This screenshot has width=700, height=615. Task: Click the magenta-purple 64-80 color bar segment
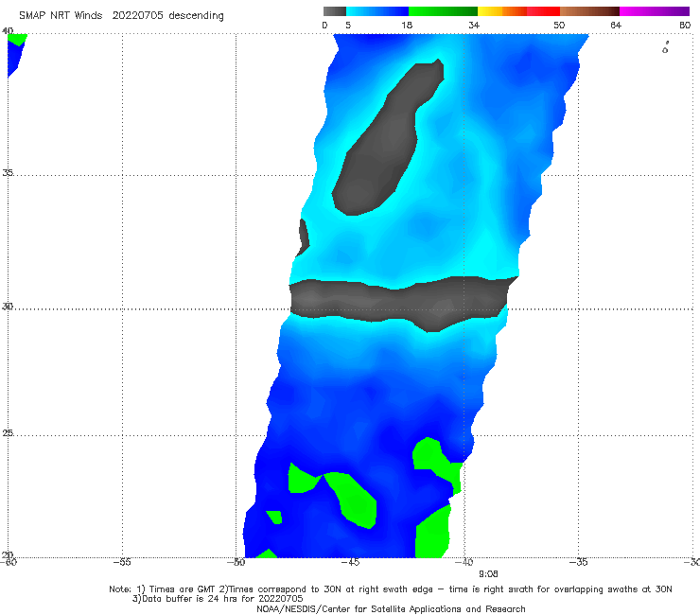pos(655,11)
